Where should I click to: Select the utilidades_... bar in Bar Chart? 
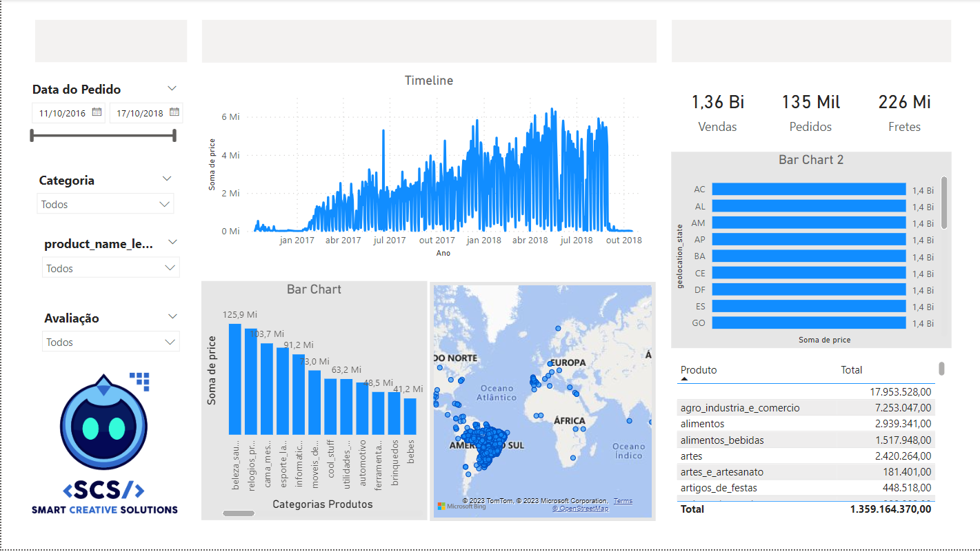[346, 407]
